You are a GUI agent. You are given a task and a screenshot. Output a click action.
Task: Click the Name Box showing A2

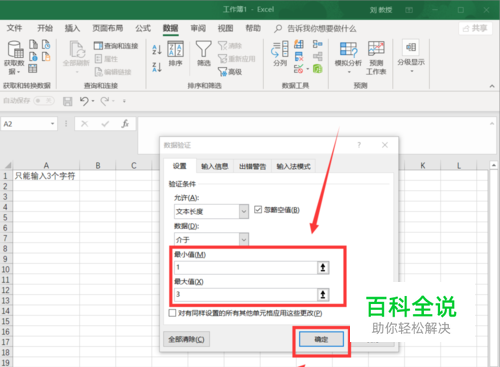pyautogui.click(x=25, y=124)
